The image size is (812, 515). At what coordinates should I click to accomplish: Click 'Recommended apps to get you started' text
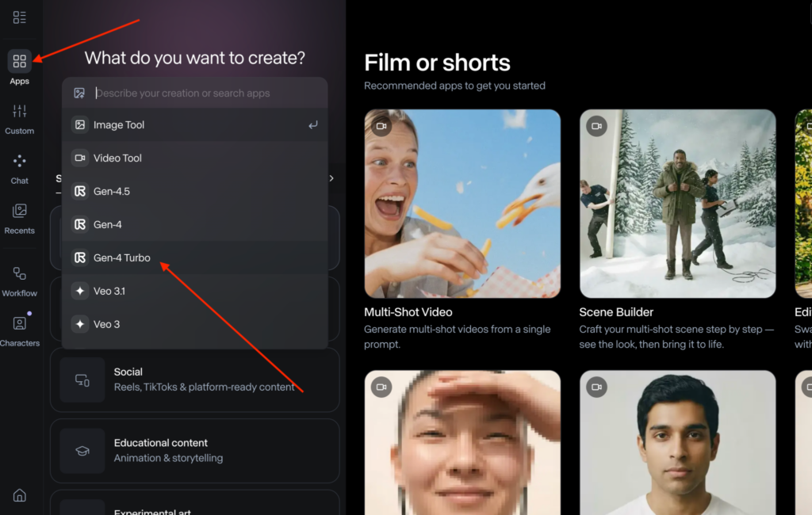pyautogui.click(x=454, y=86)
